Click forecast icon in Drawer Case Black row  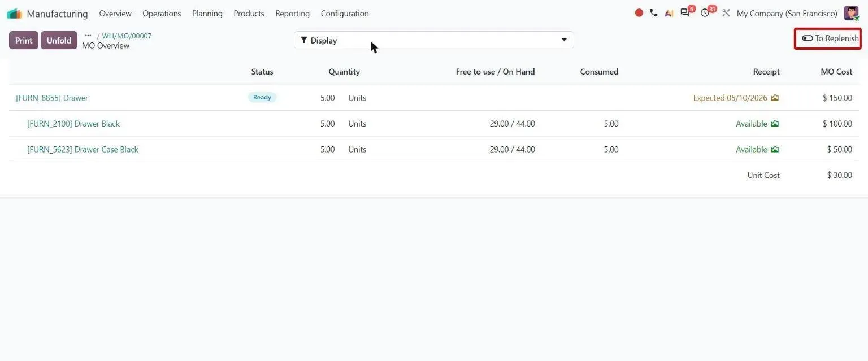(x=775, y=150)
